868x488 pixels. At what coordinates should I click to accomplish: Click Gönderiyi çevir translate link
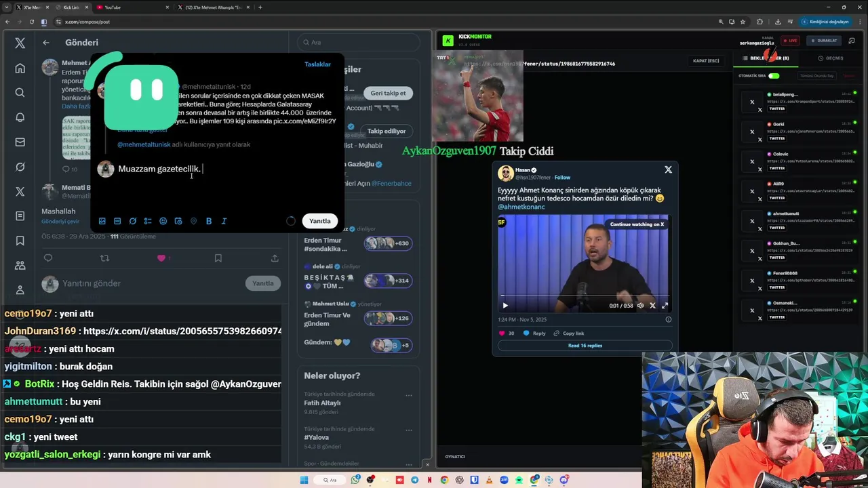coord(60,222)
